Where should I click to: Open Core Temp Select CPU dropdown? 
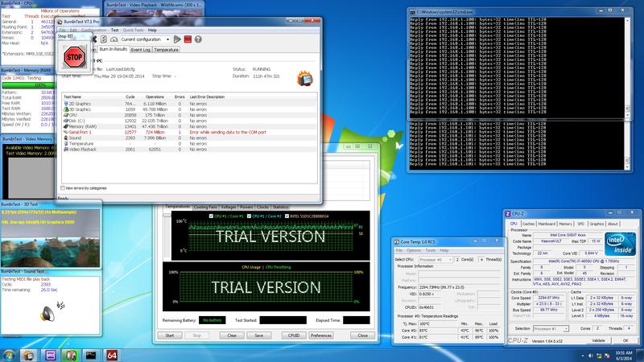[x=436, y=260]
